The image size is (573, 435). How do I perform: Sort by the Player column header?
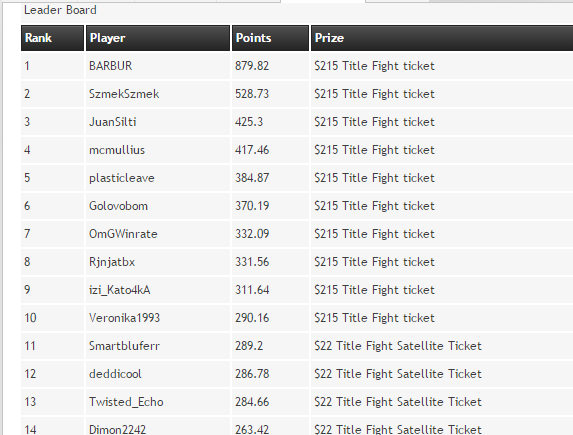[158, 38]
